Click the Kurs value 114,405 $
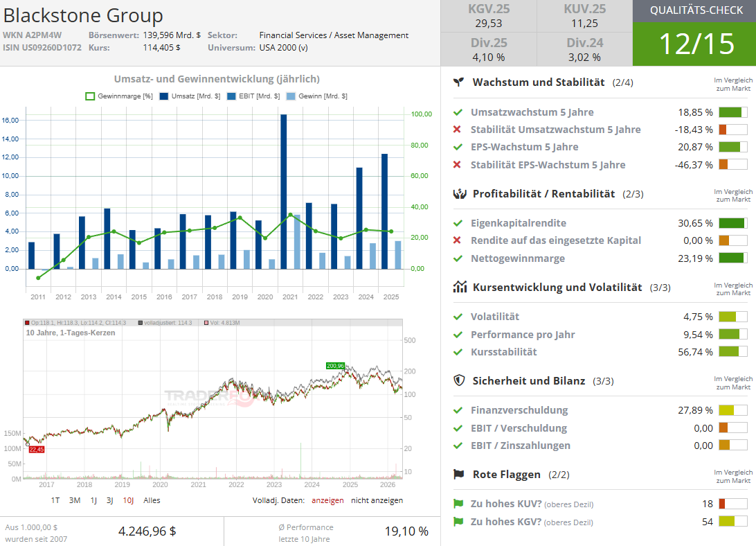 161,48
